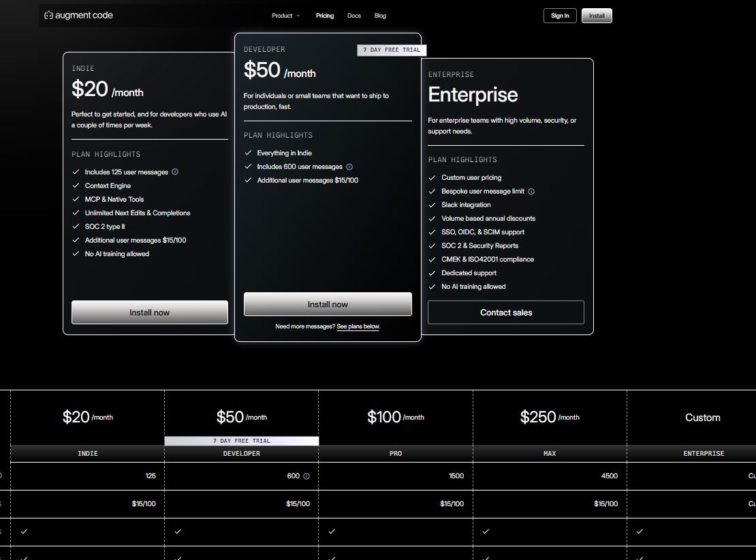Click the checkmark beside Context Engine
This screenshot has height=560, width=756.
[x=76, y=185]
